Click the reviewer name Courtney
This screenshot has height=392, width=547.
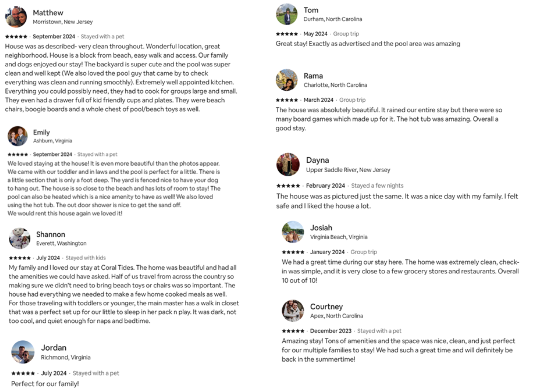[326, 306]
